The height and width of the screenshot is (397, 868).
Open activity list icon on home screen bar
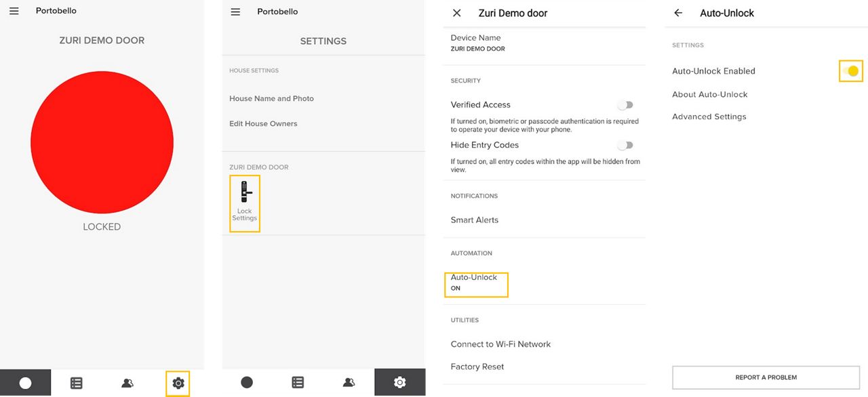point(77,383)
